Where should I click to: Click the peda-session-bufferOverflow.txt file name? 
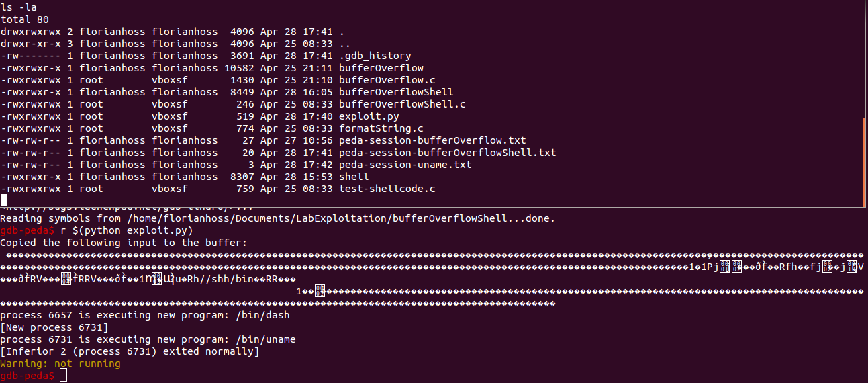tap(432, 140)
